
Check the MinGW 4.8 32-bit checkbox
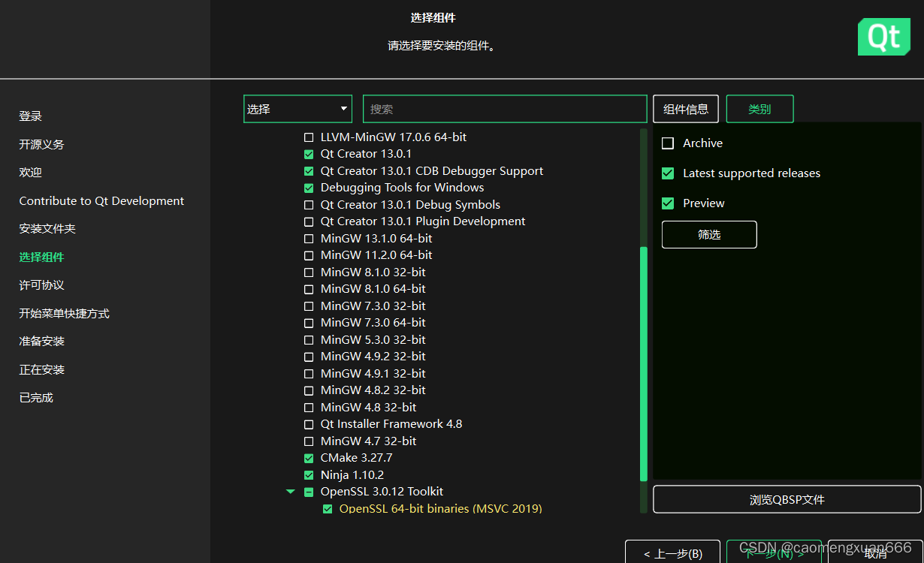pyautogui.click(x=309, y=408)
